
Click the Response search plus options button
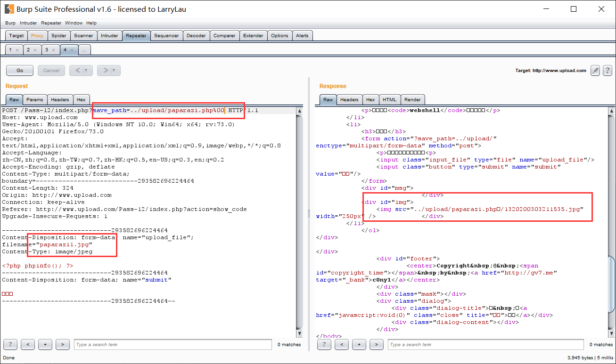point(359,344)
